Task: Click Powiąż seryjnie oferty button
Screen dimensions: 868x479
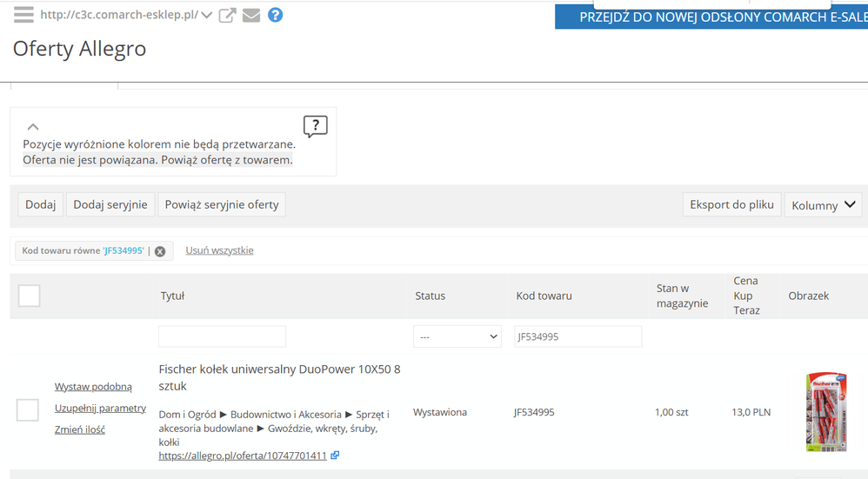Action: coord(222,204)
